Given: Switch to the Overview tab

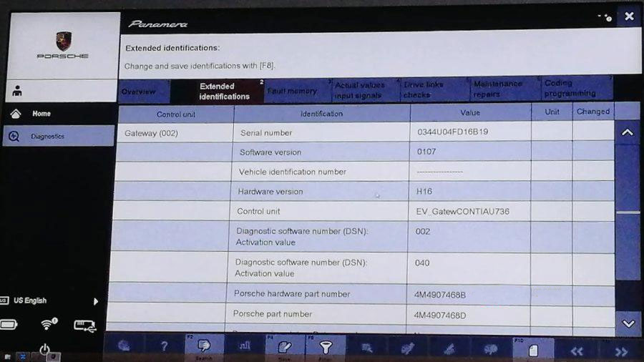Looking at the screenshot, I should coord(144,92).
